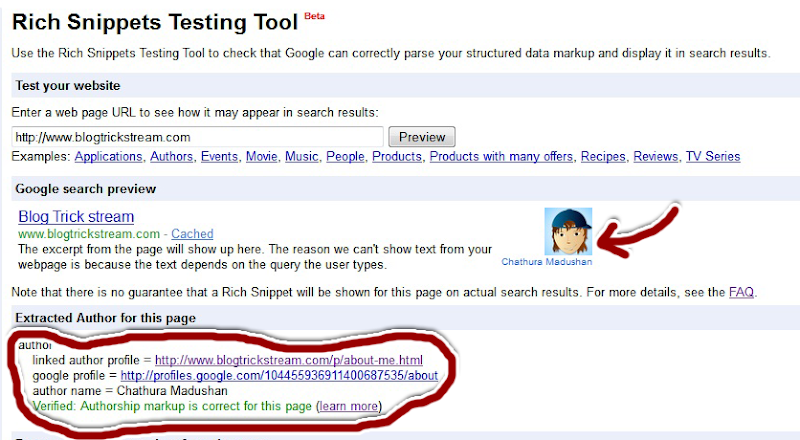Click the author avatar thumbnail with cap

tap(568, 231)
